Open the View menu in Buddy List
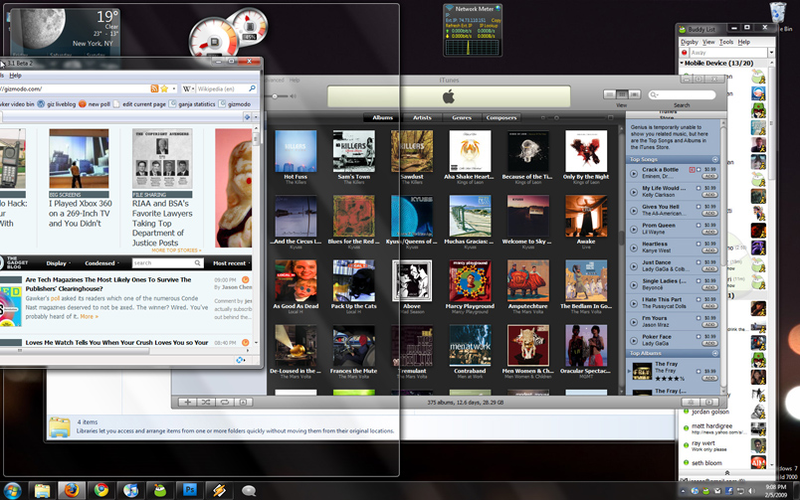 point(709,42)
